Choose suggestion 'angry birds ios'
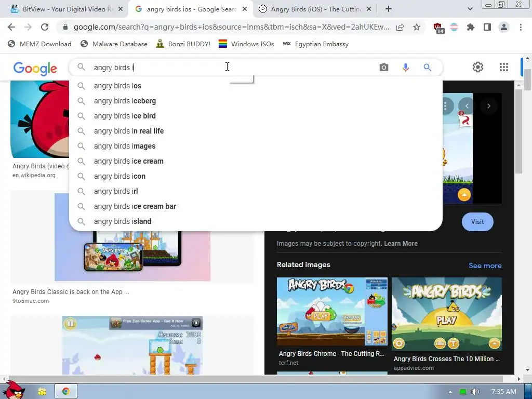This screenshot has height=399, width=532. coord(256,86)
